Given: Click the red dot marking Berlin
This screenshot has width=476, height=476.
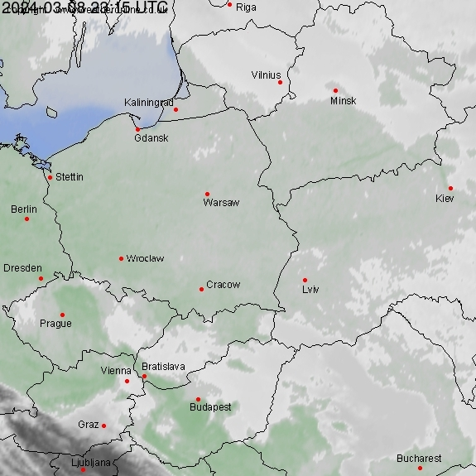Looking at the screenshot, I should 26,219.
